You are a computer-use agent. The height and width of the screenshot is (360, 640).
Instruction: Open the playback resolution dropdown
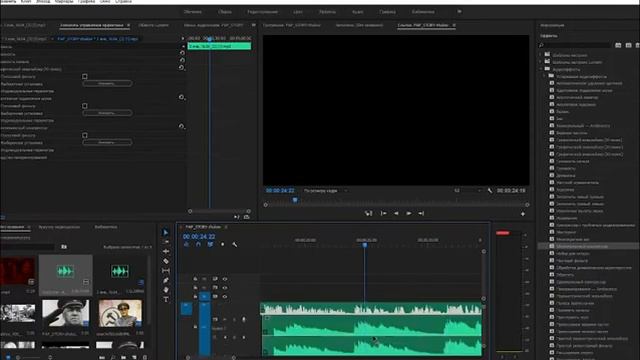(x=467, y=191)
